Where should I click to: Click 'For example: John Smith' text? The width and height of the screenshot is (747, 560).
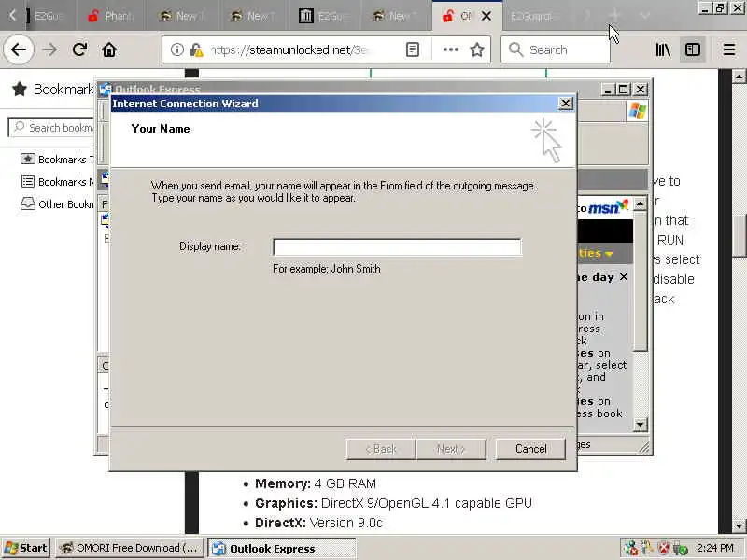tap(326, 269)
